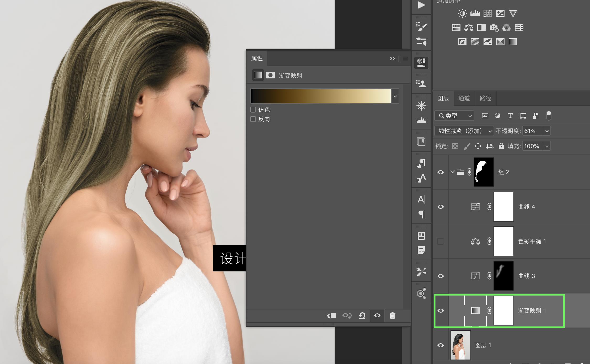The width and height of the screenshot is (590, 364).
Task: Filter layers by text type
Action: 510,116
